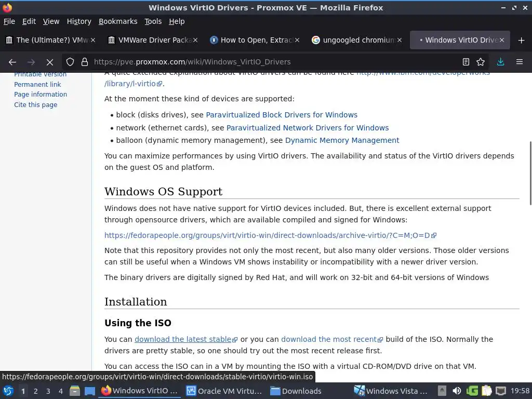Image resolution: width=532 pixels, height=399 pixels.
Task: Open Firefox hamburger application menu
Action: 520,62
